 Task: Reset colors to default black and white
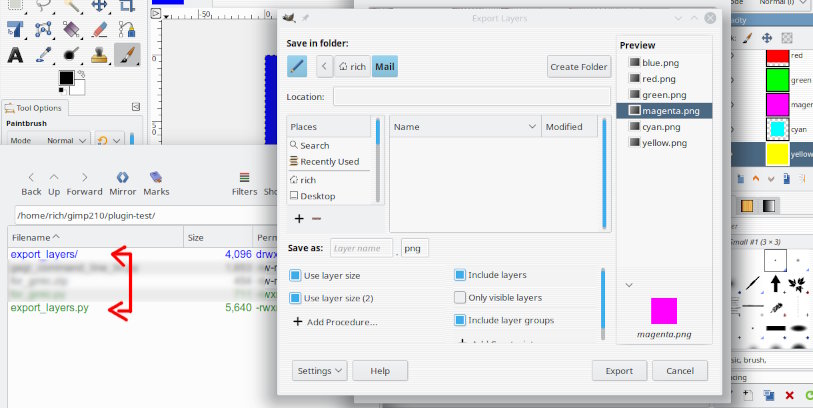point(62,91)
